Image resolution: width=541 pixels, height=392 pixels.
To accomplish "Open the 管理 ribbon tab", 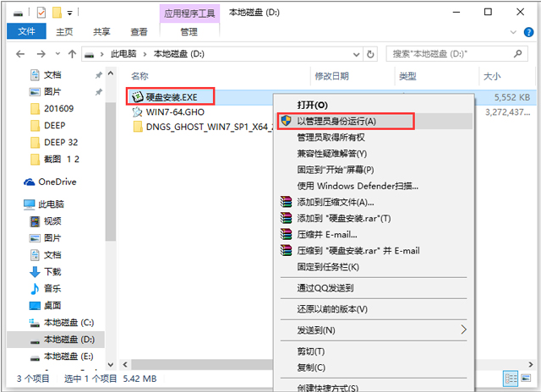I will tap(189, 32).
